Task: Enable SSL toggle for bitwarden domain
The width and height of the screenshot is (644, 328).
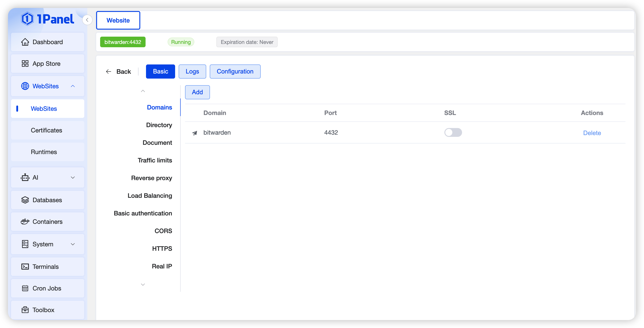Action: click(x=453, y=132)
